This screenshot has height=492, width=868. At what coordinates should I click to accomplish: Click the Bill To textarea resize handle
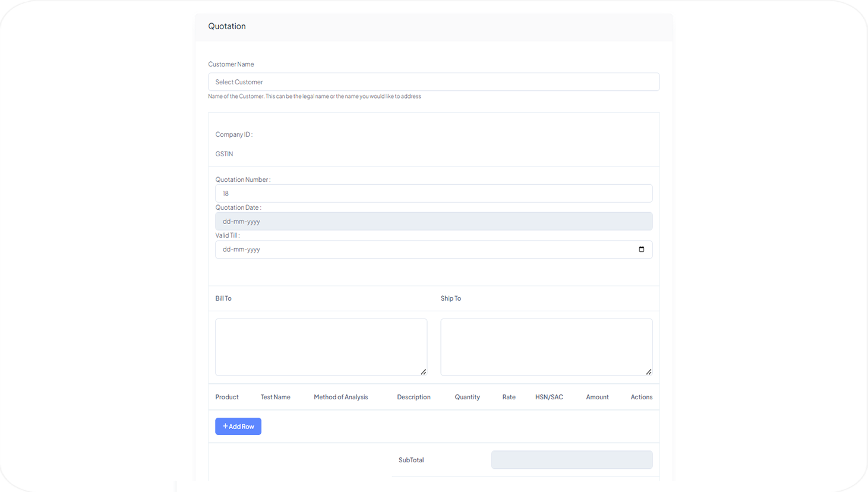pos(424,372)
